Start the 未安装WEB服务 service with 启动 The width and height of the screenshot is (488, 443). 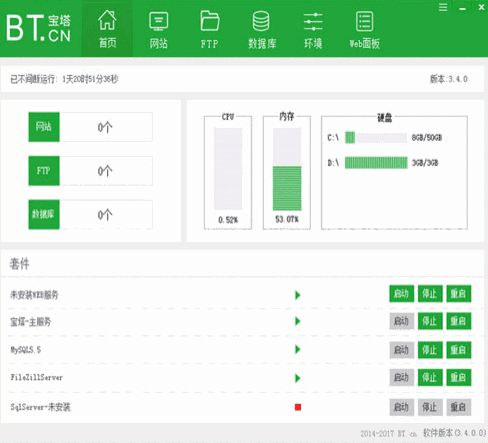coord(401,294)
